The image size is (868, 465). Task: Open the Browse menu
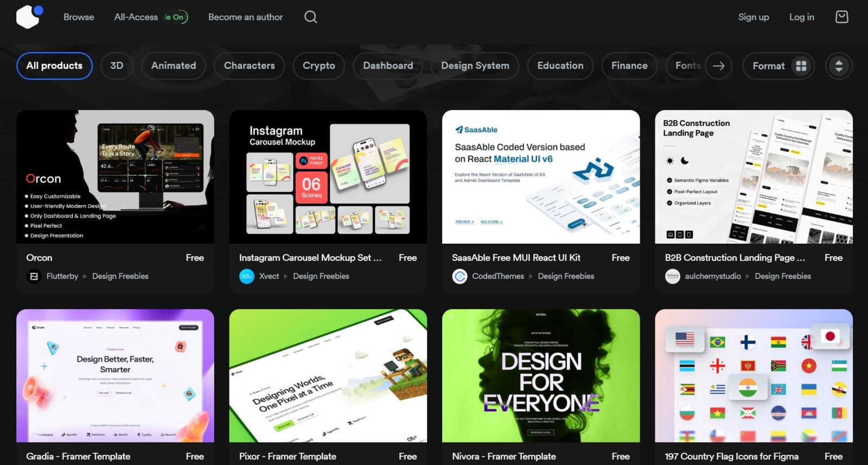point(79,17)
